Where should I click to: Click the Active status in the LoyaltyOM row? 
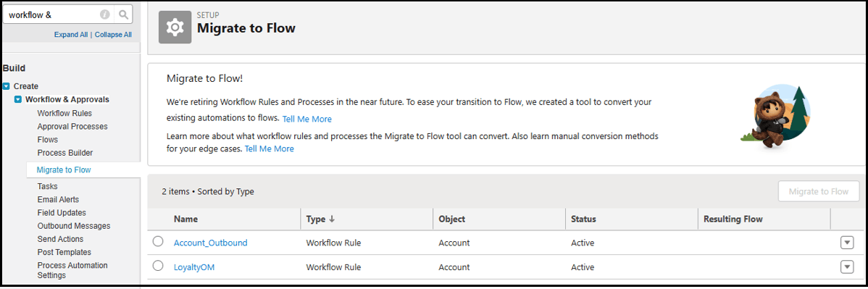click(x=583, y=267)
